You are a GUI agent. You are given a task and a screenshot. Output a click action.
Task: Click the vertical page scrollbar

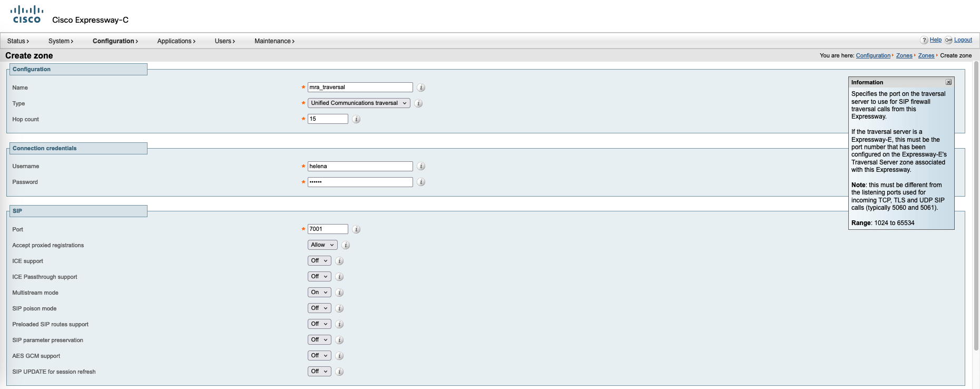[976, 211]
